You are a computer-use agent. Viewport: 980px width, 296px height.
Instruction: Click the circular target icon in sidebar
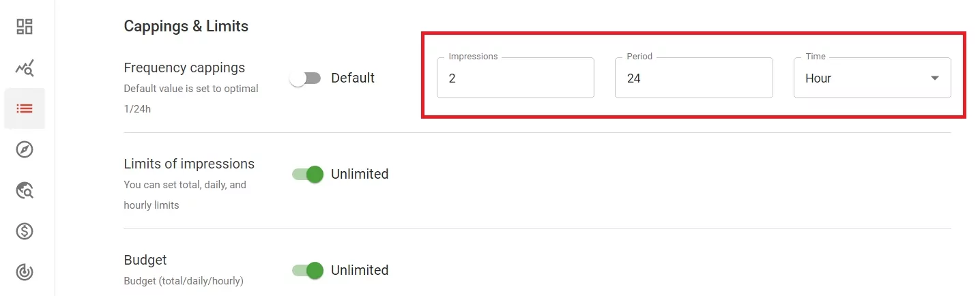25,272
